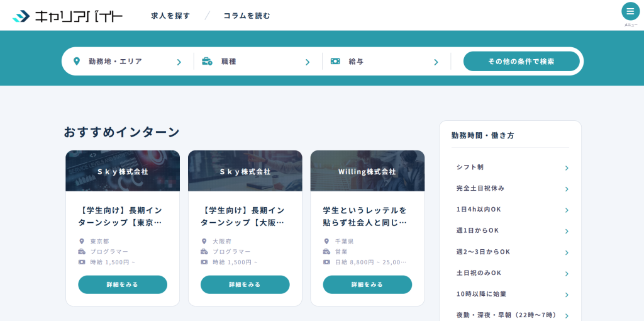
Task: Click the 営業 text
Action: pyautogui.click(x=341, y=252)
